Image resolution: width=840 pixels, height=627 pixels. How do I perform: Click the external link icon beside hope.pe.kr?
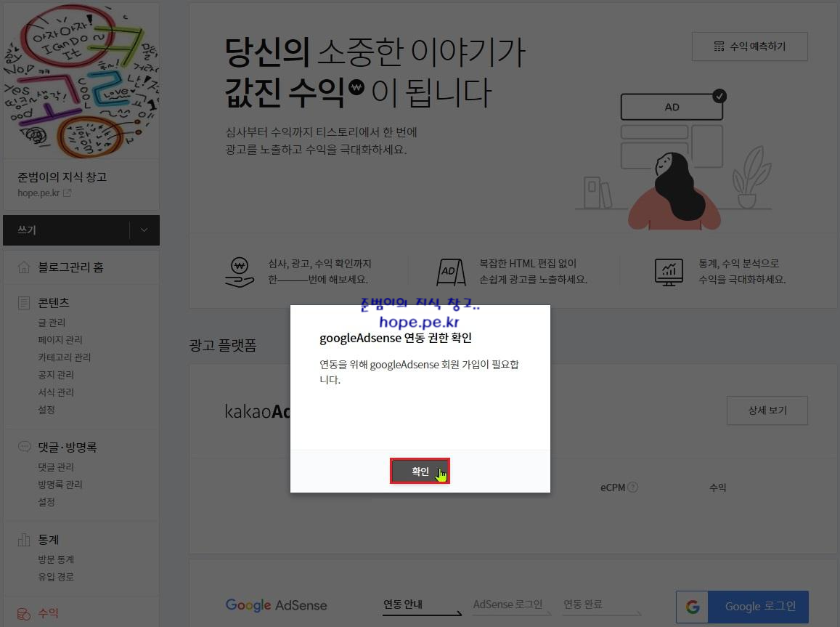[67, 193]
